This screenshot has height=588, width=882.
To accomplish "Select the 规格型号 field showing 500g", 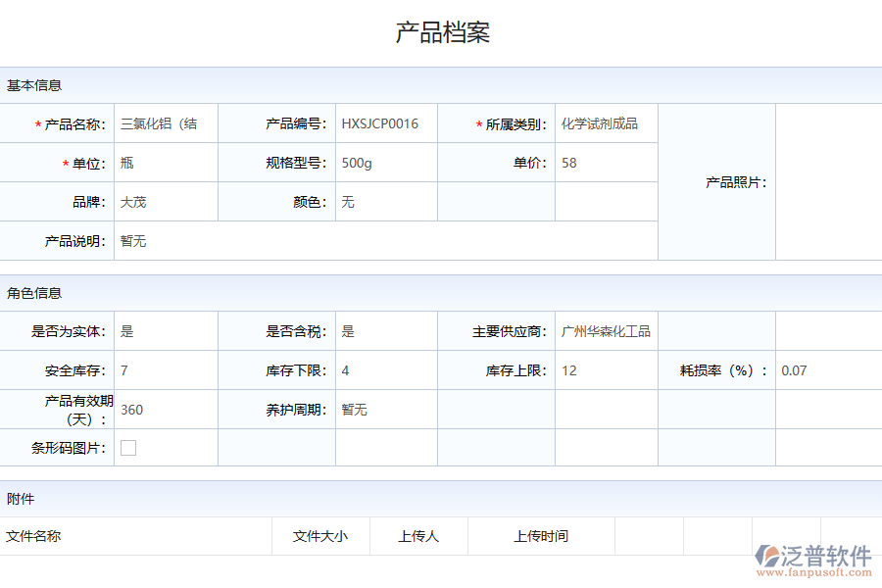I will point(385,163).
